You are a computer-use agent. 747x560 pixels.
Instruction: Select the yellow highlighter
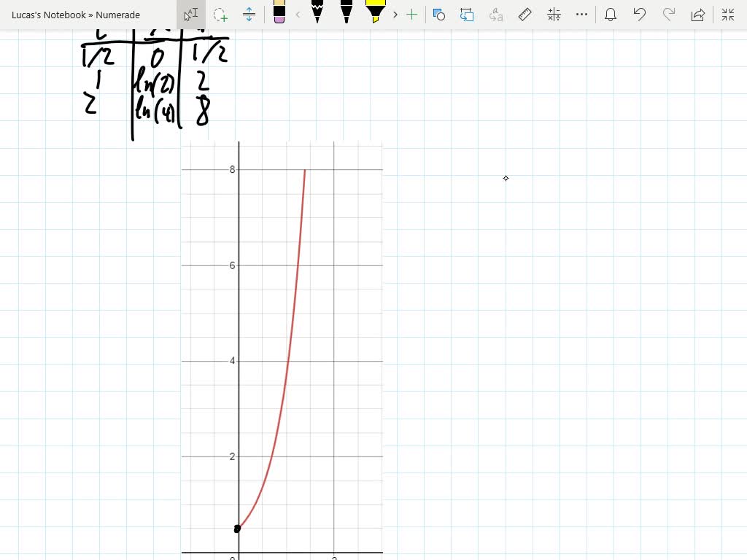click(375, 15)
